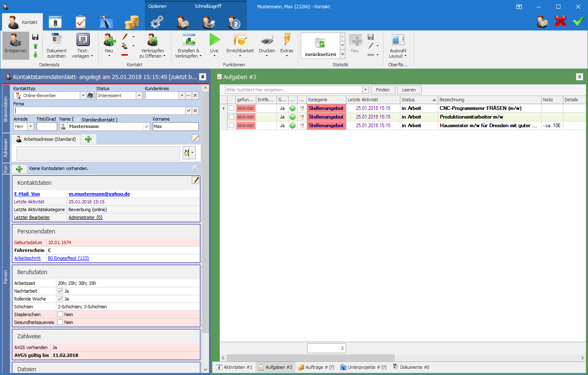Click the Entsperren unlock icon
Image resolution: width=588 pixels, height=375 pixels.
pyautogui.click(x=16, y=40)
